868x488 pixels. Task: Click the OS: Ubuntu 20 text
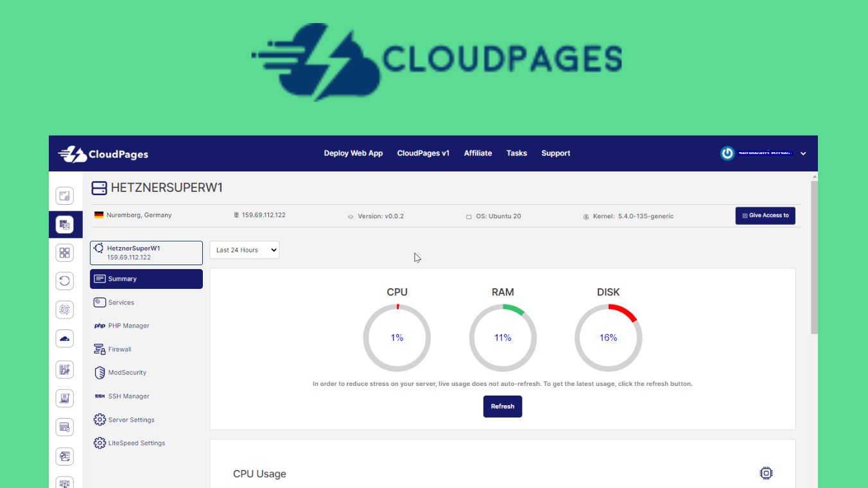click(x=499, y=216)
